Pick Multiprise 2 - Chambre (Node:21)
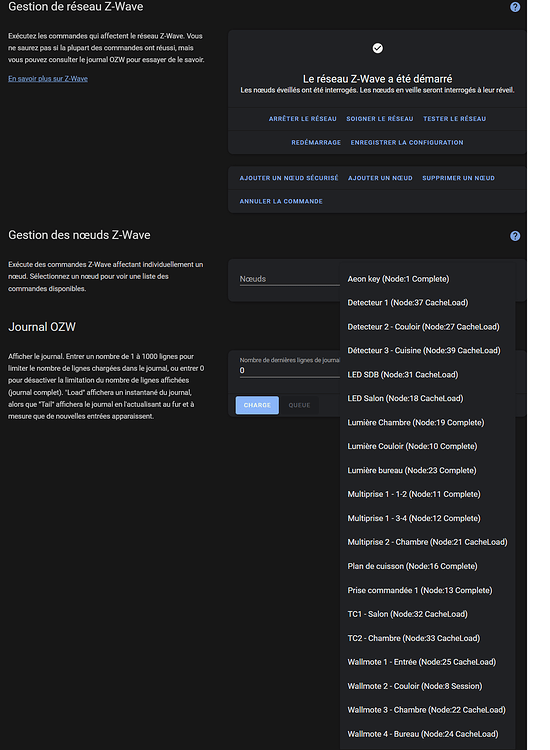Viewport: 550px width, 750px height. click(x=428, y=542)
